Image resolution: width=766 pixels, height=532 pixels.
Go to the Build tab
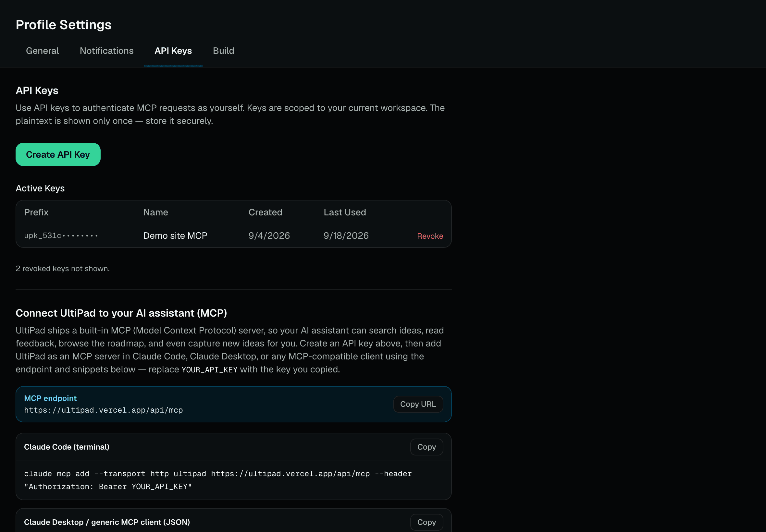[x=223, y=51]
